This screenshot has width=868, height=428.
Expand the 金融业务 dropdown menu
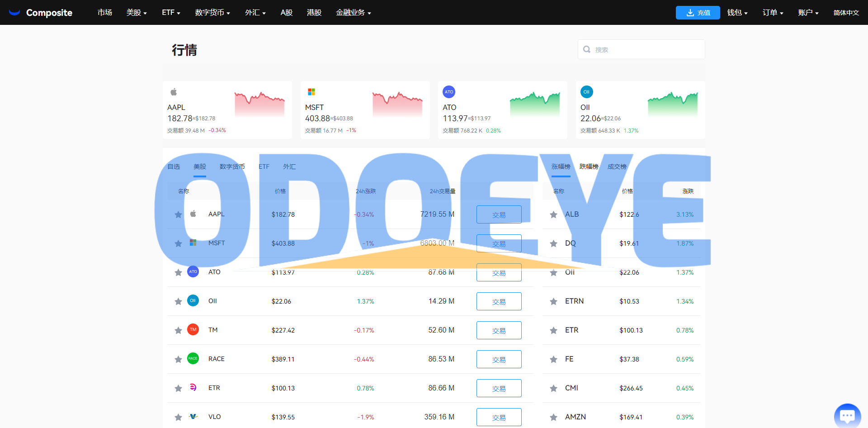tap(354, 13)
